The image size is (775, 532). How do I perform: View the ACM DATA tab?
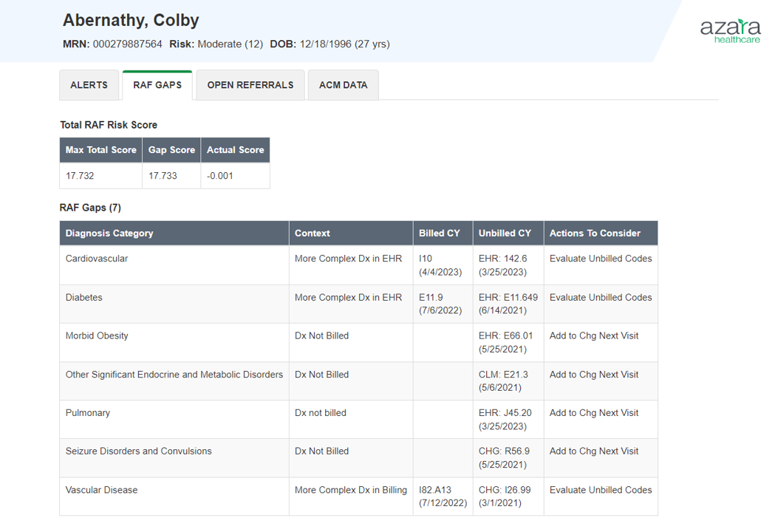[x=343, y=84]
